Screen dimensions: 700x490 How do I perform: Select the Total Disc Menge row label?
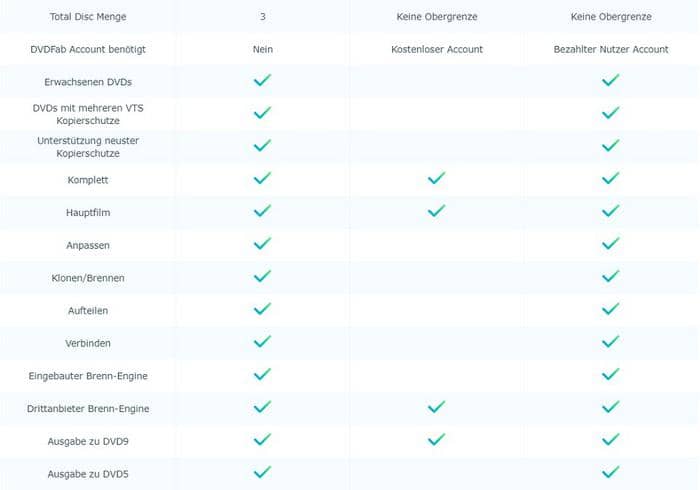click(88, 17)
